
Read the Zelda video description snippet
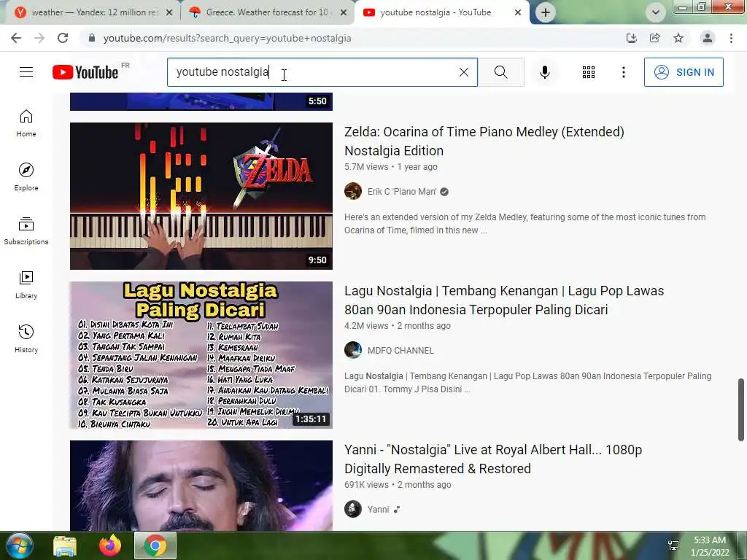click(525, 224)
